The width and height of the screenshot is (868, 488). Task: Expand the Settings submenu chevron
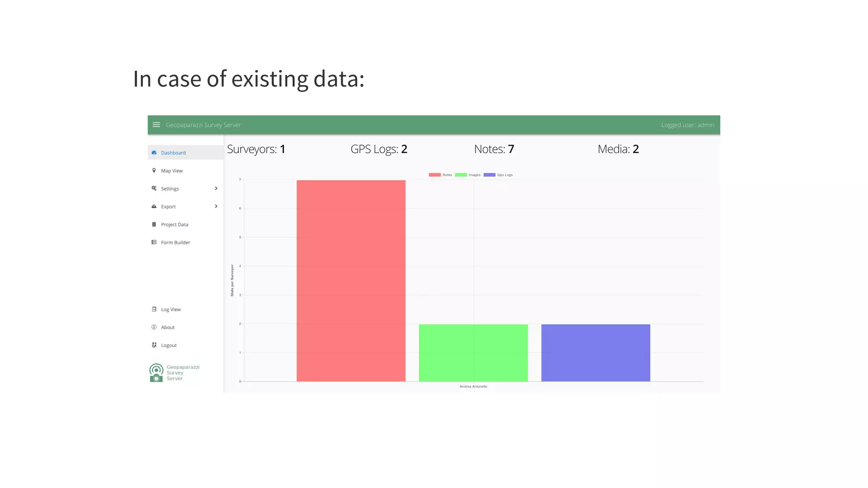216,189
